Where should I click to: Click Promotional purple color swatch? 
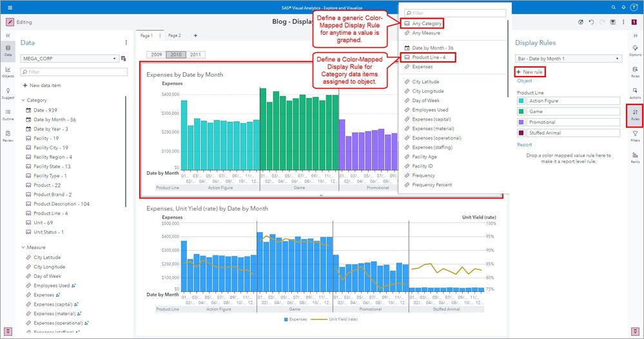[x=522, y=122]
